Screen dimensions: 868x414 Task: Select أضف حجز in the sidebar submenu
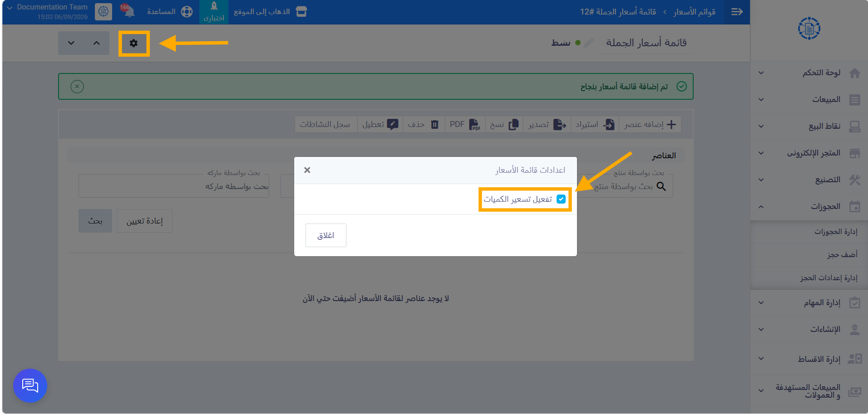[x=842, y=255]
